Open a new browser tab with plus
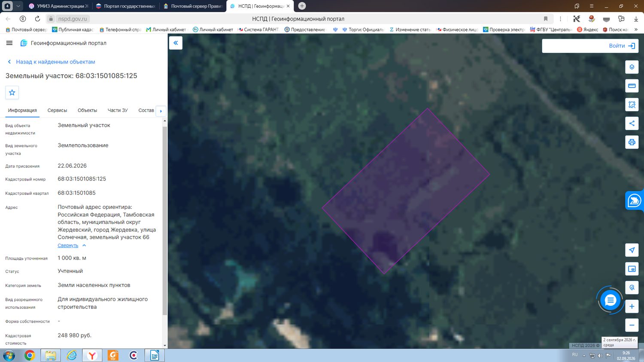644x362 pixels. [302, 6]
